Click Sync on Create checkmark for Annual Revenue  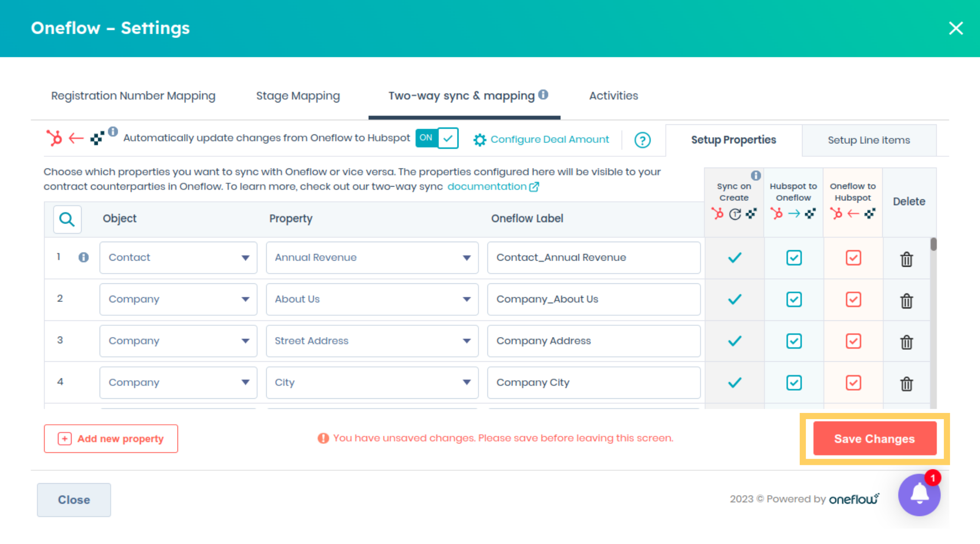[x=735, y=258]
